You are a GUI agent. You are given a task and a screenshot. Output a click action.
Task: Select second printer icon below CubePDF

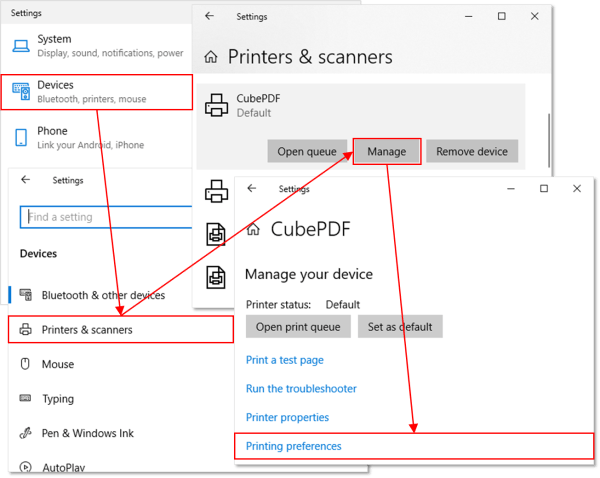[217, 191]
